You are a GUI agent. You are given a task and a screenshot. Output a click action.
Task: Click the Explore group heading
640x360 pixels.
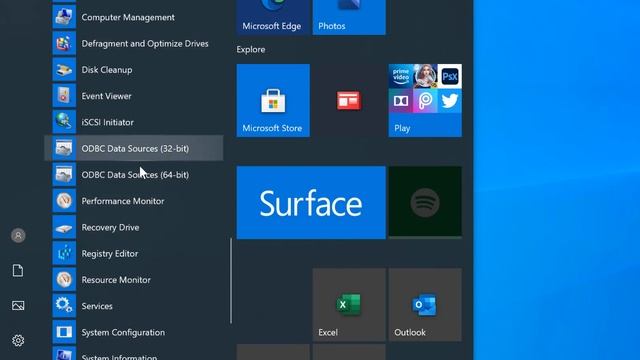[x=251, y=49]
